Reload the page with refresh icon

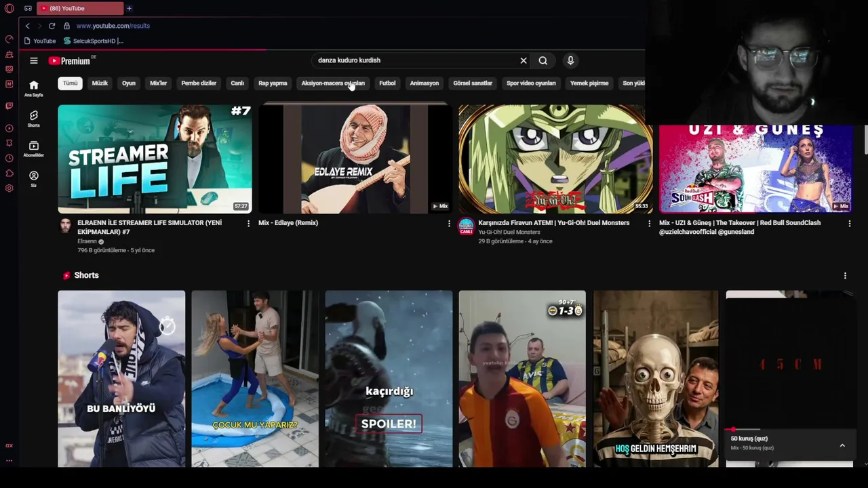[52, 26]
